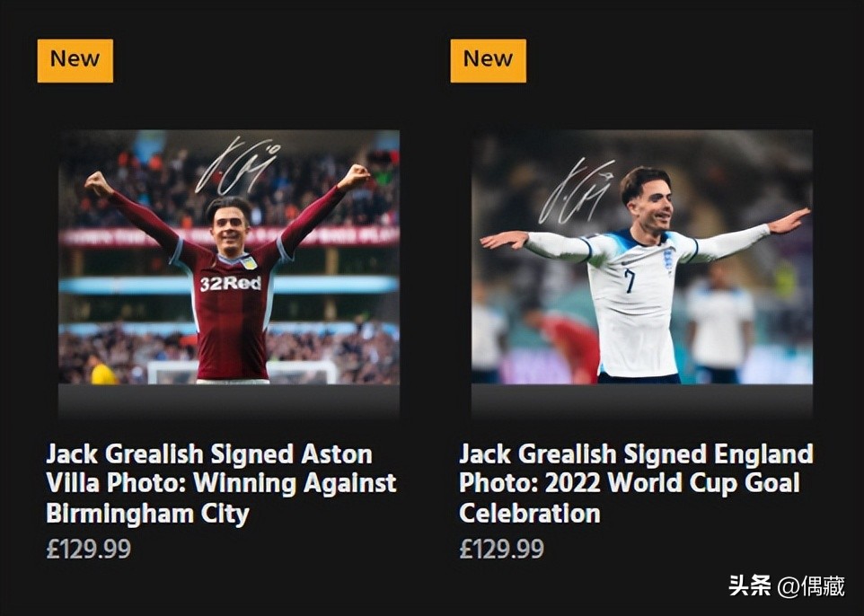Click the white autograph on the Aston Villa photo
The width and height of the screenshot is (864, 616).
click(238, 166)
